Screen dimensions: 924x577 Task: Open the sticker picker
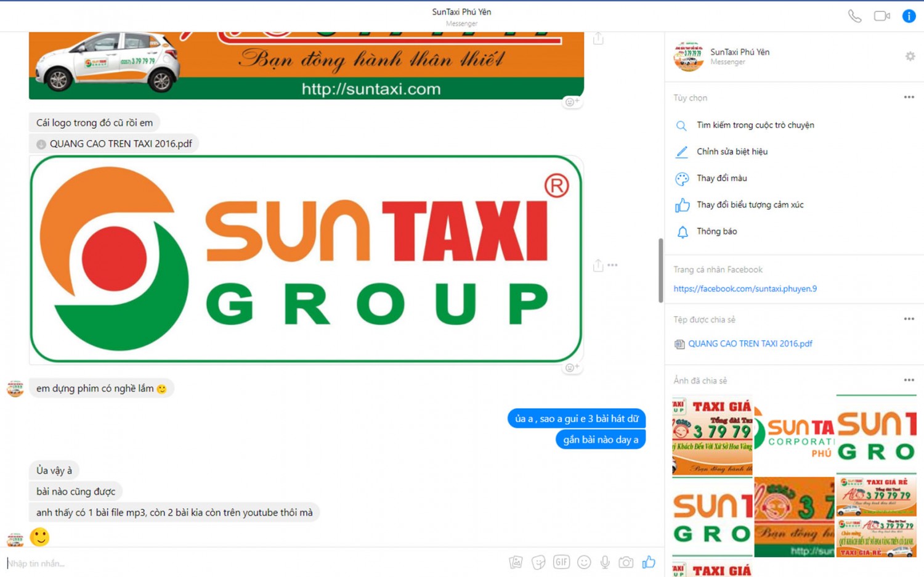pos(538,562)
